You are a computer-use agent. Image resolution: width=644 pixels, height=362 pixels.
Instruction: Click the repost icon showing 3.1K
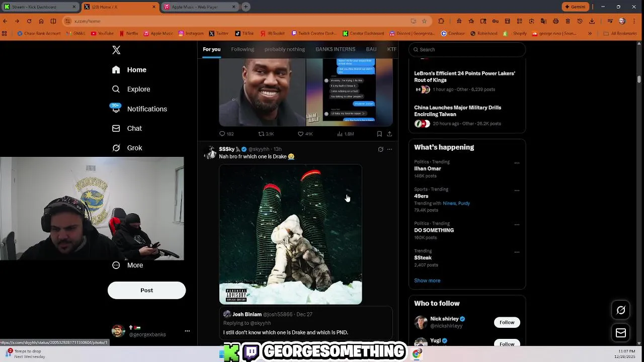(261, 134)
